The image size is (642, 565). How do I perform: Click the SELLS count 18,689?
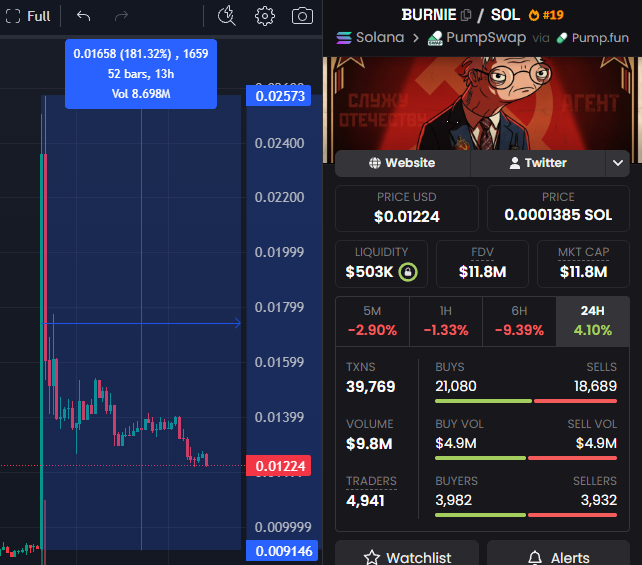tap(595, 386)
